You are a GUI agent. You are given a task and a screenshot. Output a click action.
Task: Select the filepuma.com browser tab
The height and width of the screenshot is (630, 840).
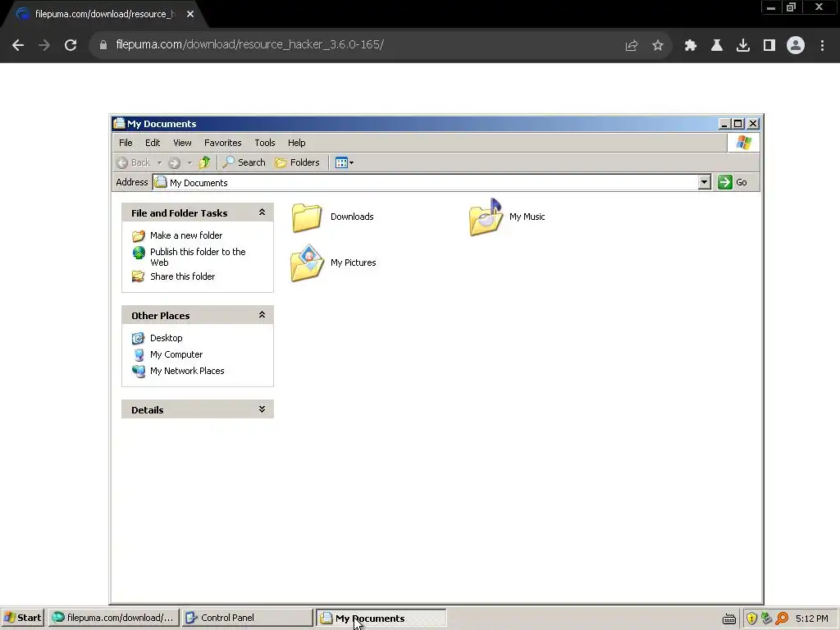tap(106, 15)
